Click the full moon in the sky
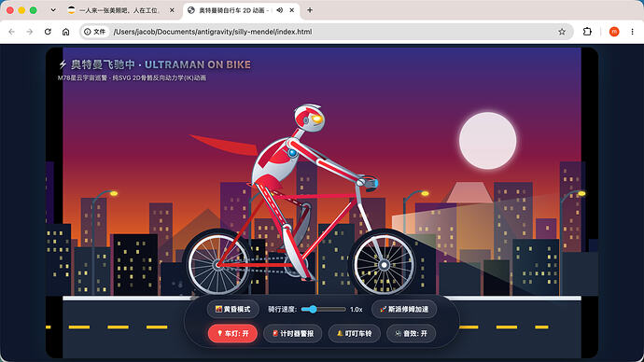This screenshot has height=362, width=644. pyautogui.click(x=487, y=141)
